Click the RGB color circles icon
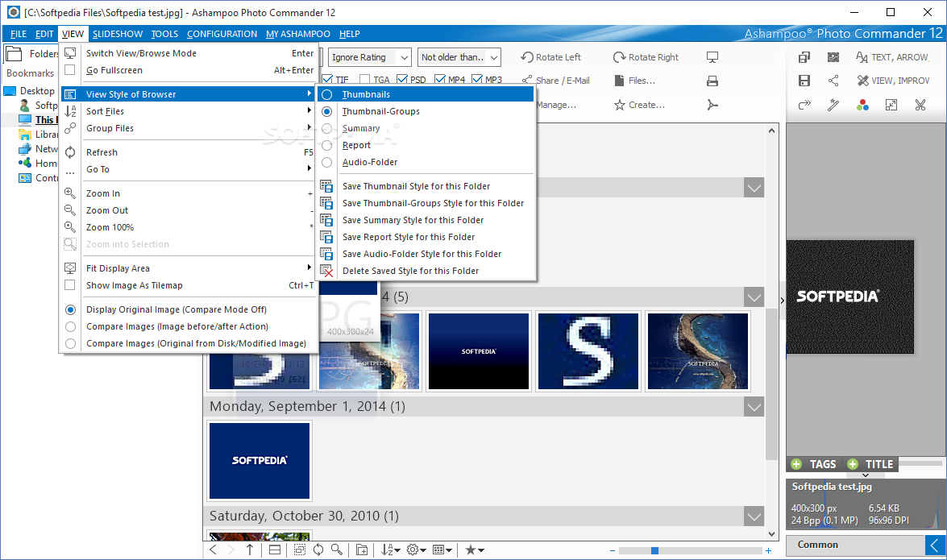This screenshot has width=947, height=560. click(862, 105)
